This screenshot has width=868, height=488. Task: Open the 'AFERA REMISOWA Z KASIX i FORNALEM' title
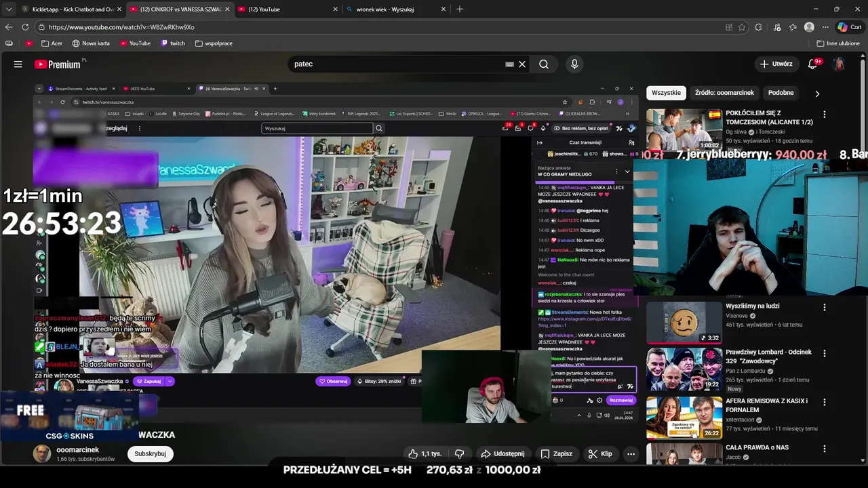(767, 405)
